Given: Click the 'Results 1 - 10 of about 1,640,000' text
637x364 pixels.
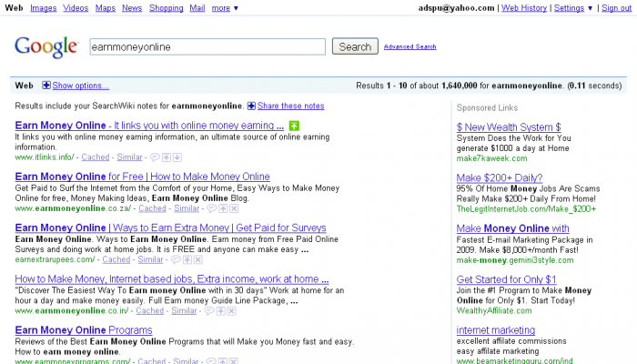Looking at the screenshot, I should click(x=417, y=86).
